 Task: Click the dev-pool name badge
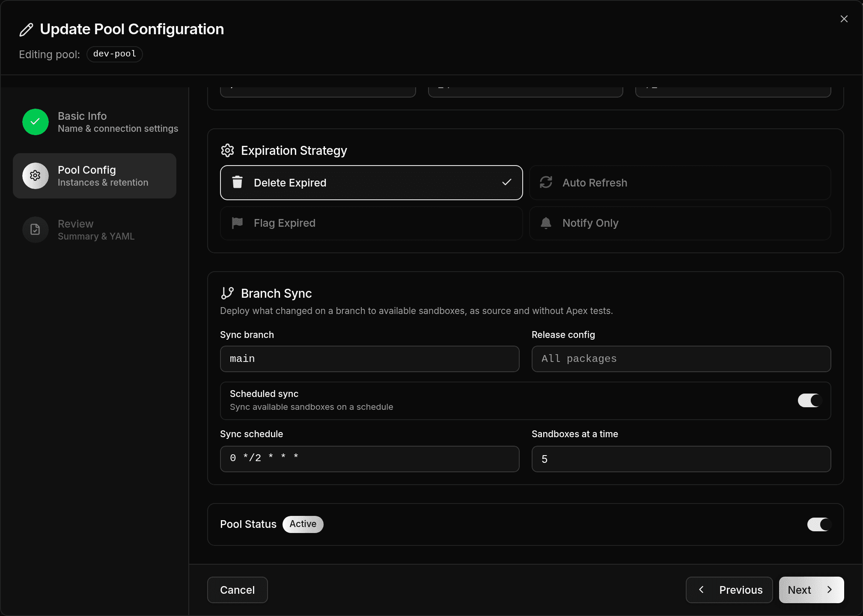(115, 54)
